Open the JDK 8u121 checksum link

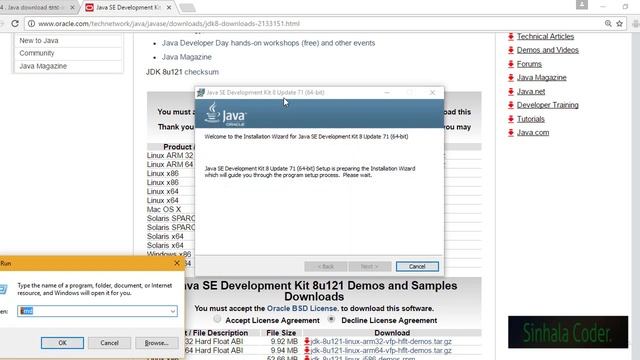point(202,72)
